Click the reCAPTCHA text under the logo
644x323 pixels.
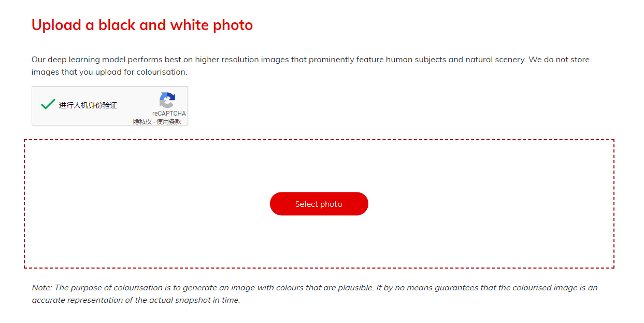click(x=169, y=114)
